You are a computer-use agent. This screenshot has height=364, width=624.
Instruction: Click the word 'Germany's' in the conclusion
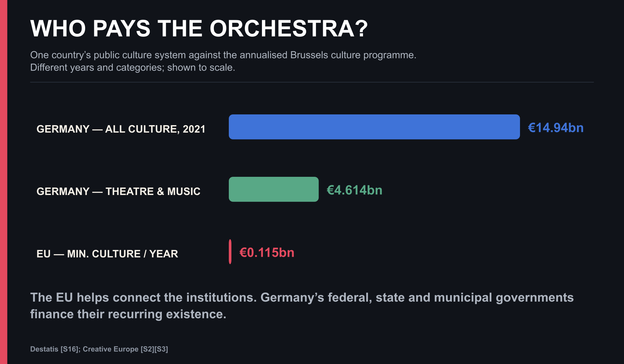pyautogui.click(x=292, y=298)
